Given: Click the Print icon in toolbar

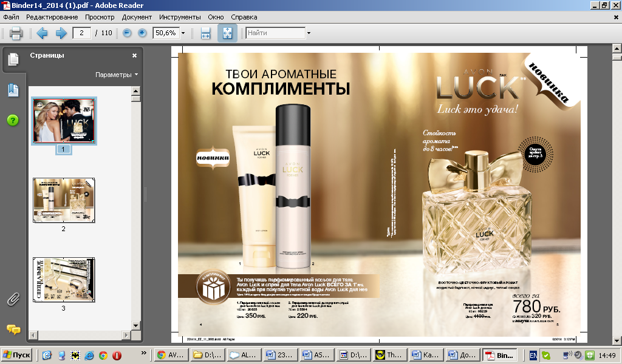Looking at the screenshot, I should pos(16,33).
